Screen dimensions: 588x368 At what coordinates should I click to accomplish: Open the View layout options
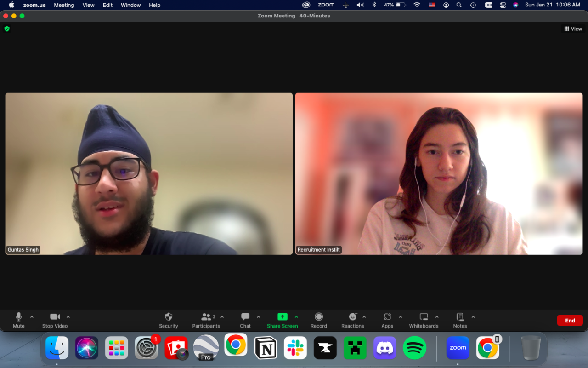click(x=573, y=29)
